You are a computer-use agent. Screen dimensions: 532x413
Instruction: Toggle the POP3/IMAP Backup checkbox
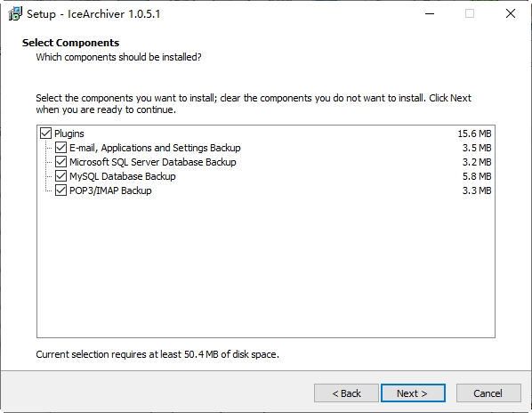60,190
